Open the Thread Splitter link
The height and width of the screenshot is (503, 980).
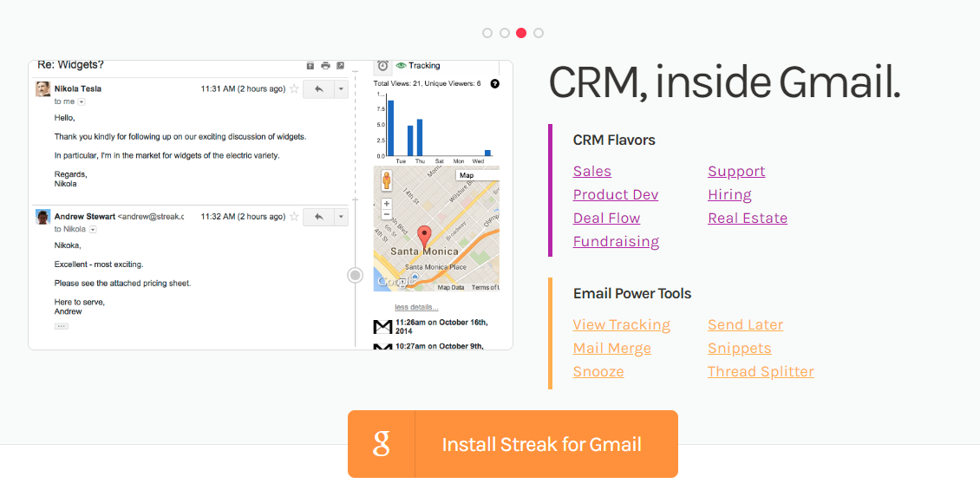761,372
